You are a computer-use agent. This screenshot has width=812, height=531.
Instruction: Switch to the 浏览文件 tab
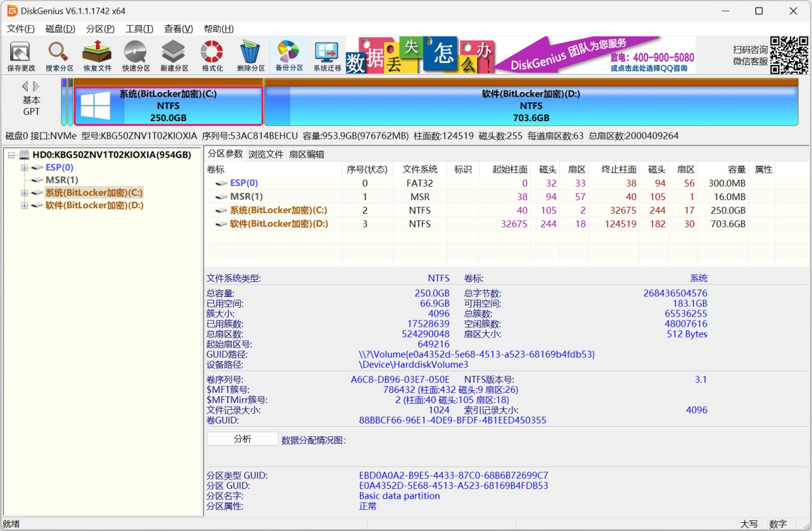coord(265,154)
